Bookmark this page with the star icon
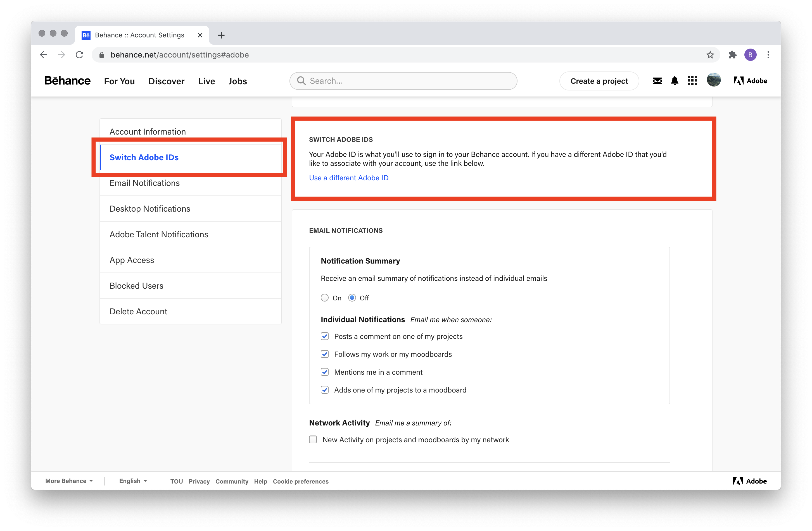Image resolution: width=812 pixels, height=531 pixels. point(710,54)
